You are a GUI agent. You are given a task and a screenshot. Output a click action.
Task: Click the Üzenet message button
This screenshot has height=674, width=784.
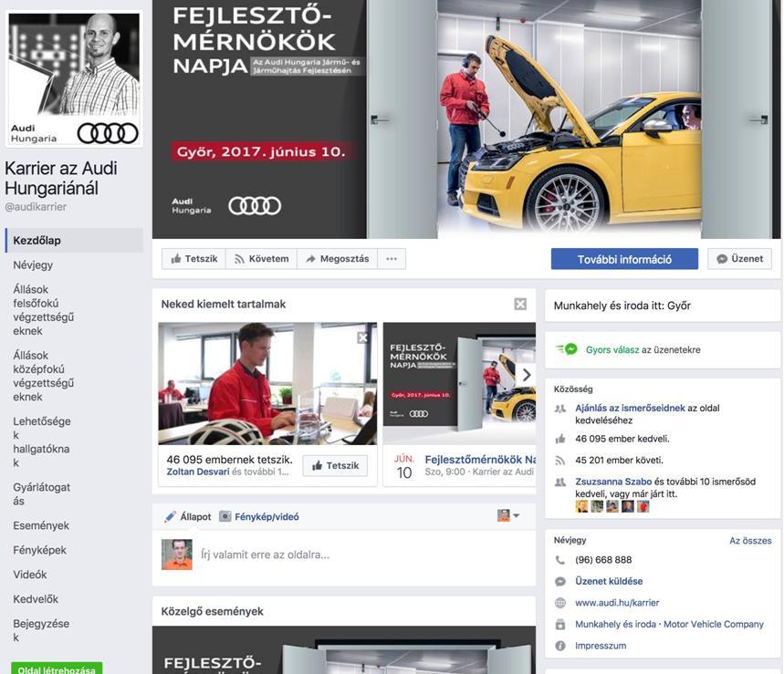coord(740,259)
